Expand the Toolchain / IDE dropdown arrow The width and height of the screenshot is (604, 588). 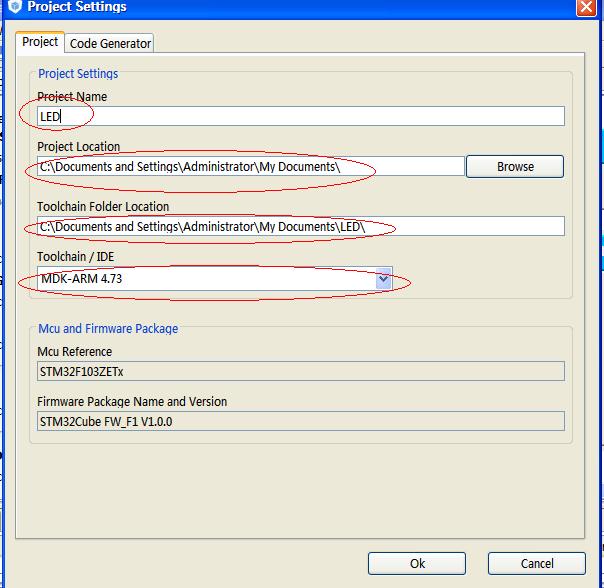383,280
